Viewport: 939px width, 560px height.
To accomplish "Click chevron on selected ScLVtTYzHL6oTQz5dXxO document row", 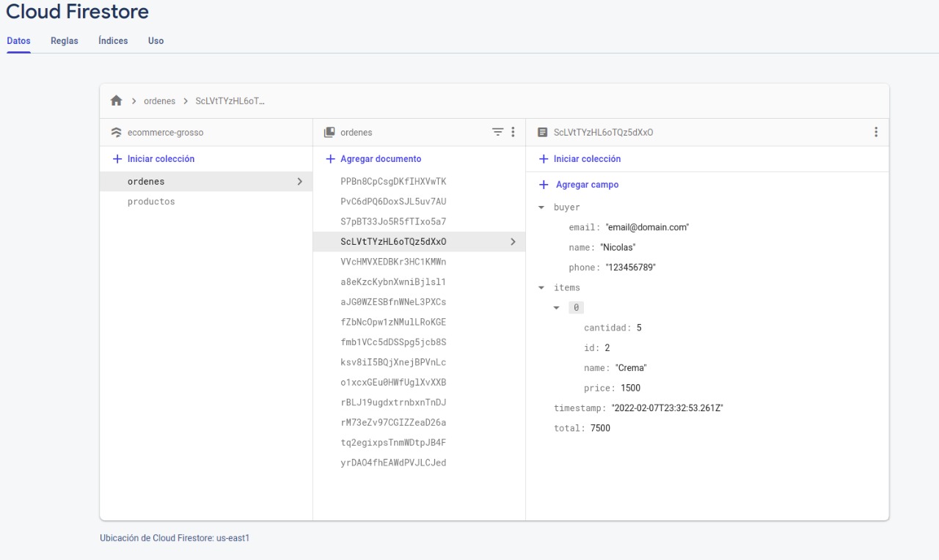I will click(513, 242).
